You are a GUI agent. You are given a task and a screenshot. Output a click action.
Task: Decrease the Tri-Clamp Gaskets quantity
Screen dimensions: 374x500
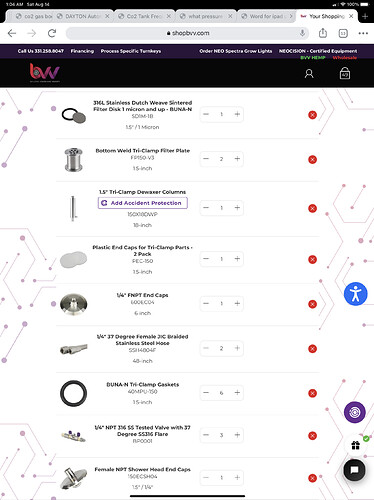click(x=206, y=393)
